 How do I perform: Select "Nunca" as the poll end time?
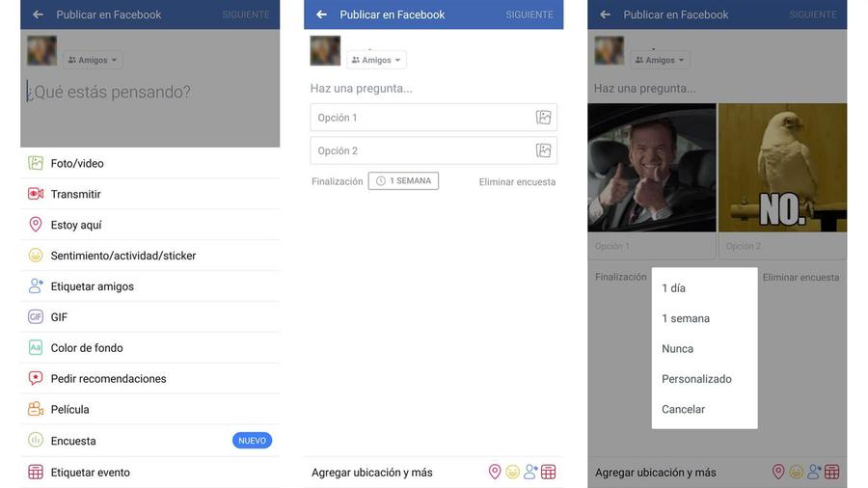(677, 349)
